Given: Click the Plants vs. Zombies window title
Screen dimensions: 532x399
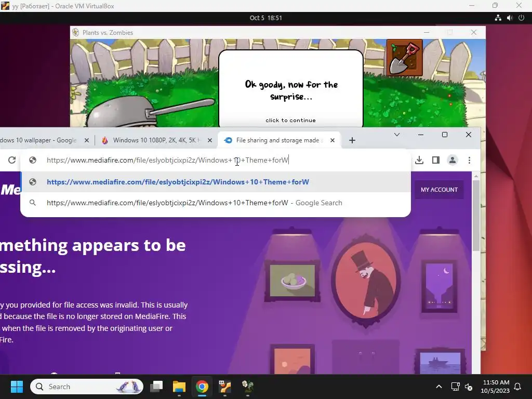Looking at the screenshot, I should 108,33.
